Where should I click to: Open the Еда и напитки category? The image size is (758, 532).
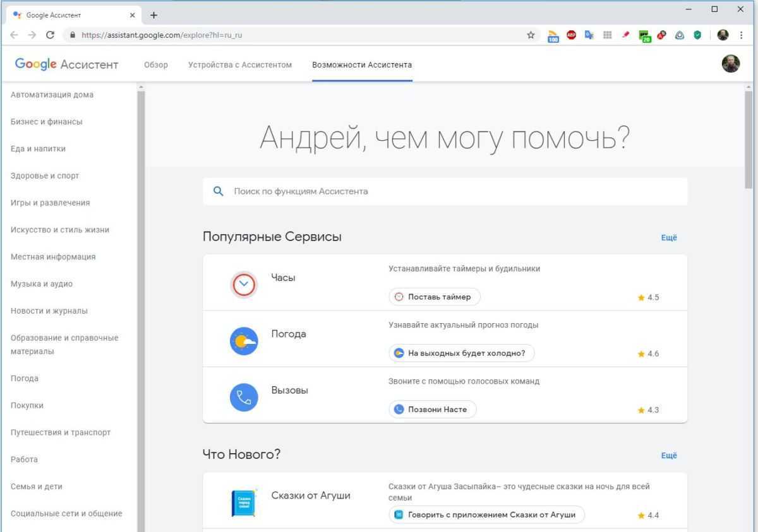click(38, 149)
